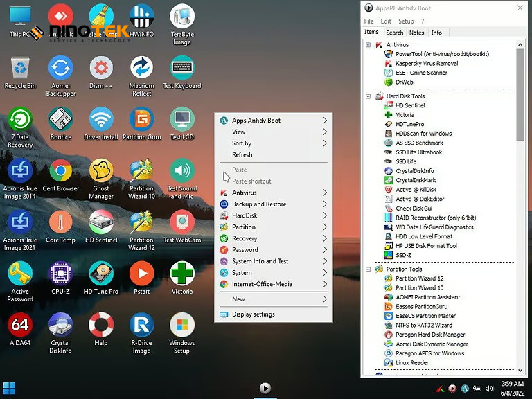Open Aomei Backupper desktop icon
The height and width of the screenshot is (399, 532).
pyautogui.click(x=60, y=68)
